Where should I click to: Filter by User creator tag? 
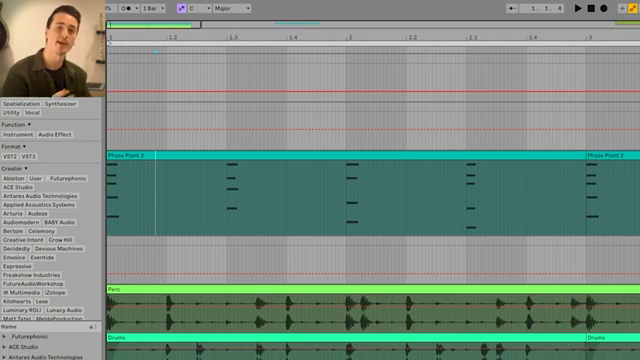(x=36, y=179)
